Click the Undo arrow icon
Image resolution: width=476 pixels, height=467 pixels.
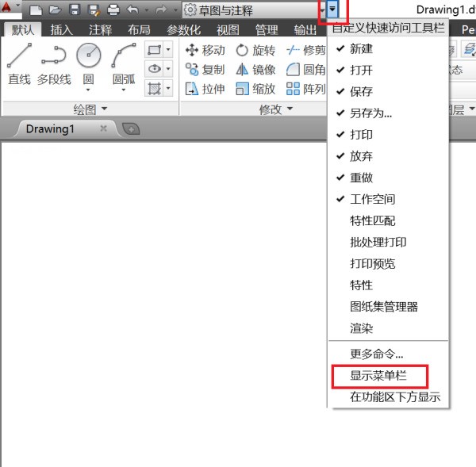(x=132, y=10)
